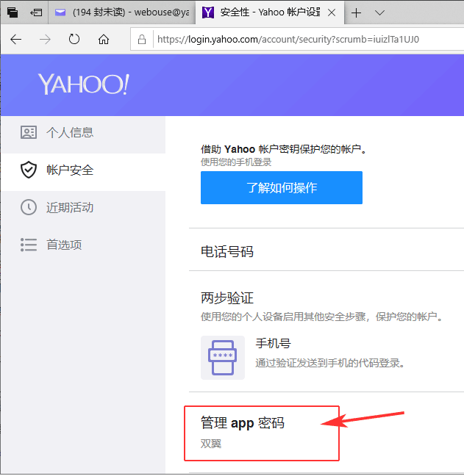Open 个人信息 in the sidebar
Screen dimensions: 464x476
coord(83,133)
